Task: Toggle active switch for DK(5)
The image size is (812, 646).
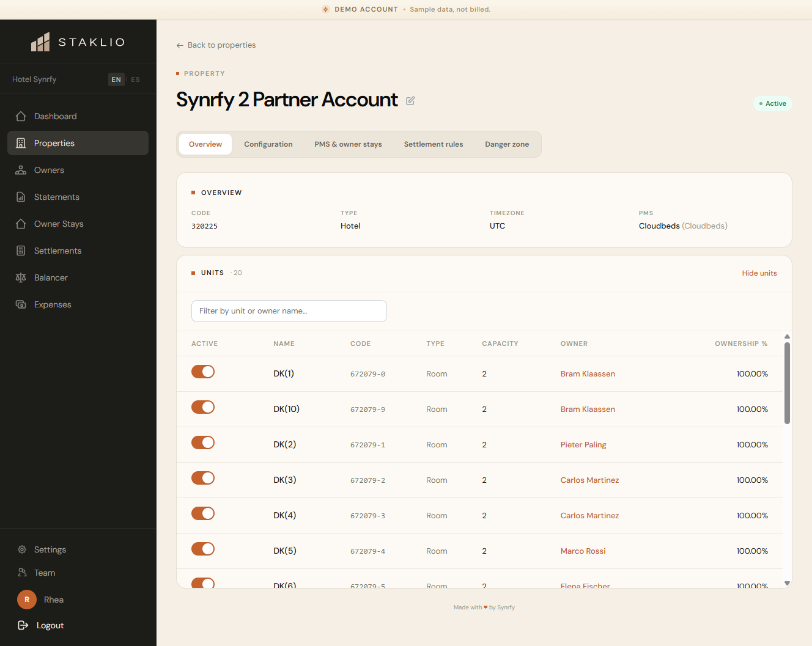Action: (203, 549)
